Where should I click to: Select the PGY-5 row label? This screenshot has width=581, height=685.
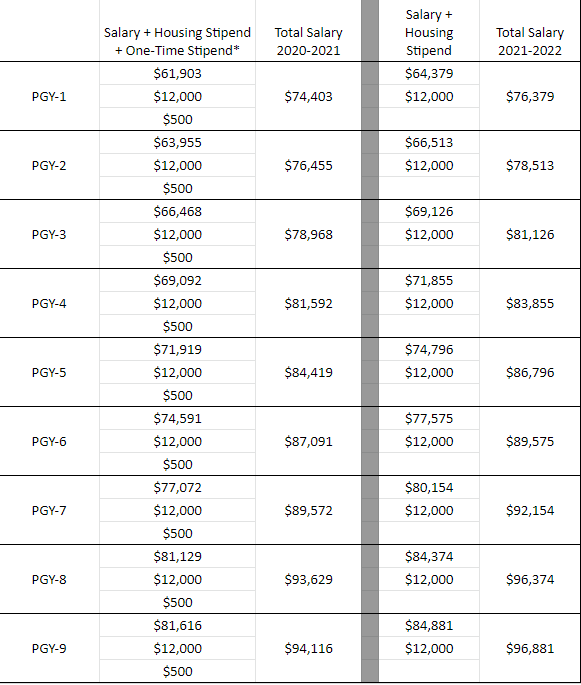(x=49, y=372)
